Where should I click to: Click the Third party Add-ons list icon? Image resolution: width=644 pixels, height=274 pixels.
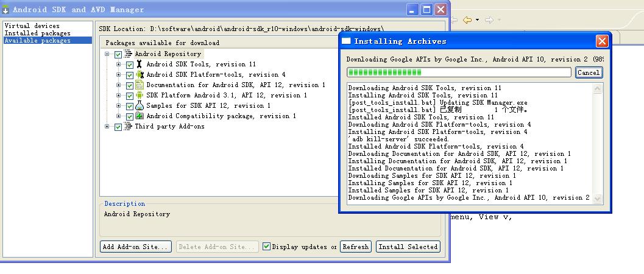coord(128,126)
